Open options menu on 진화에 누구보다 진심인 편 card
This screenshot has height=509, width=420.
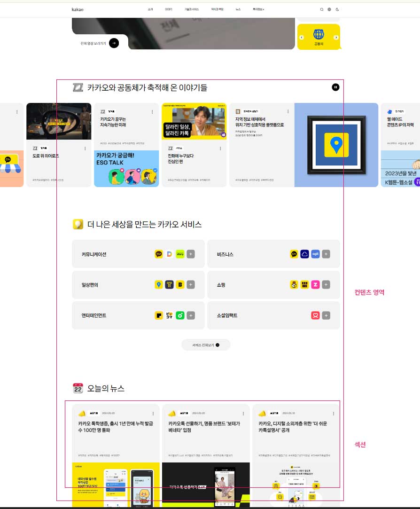[x=220, y=149]
